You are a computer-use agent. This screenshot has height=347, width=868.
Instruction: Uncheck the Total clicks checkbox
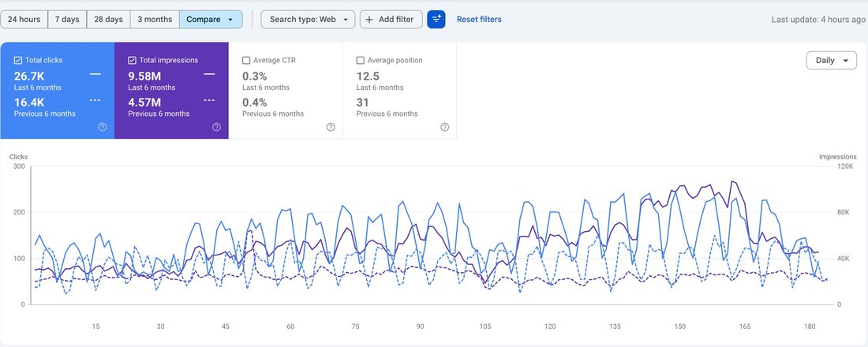coord(18,60)
